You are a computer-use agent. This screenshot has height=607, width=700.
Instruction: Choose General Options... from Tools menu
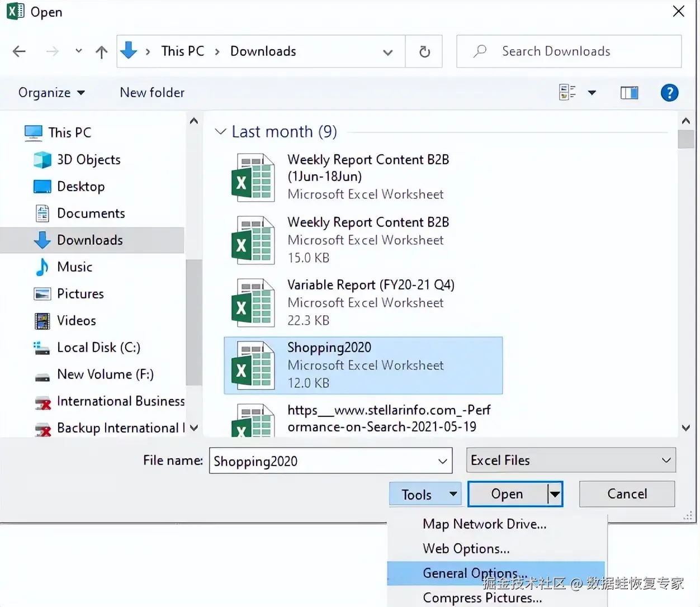(496, 573)
